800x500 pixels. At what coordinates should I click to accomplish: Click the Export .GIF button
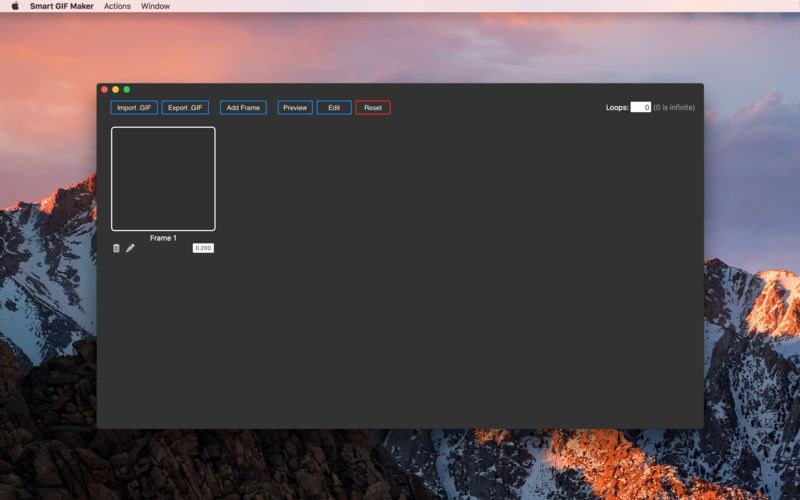pos(185,108)
